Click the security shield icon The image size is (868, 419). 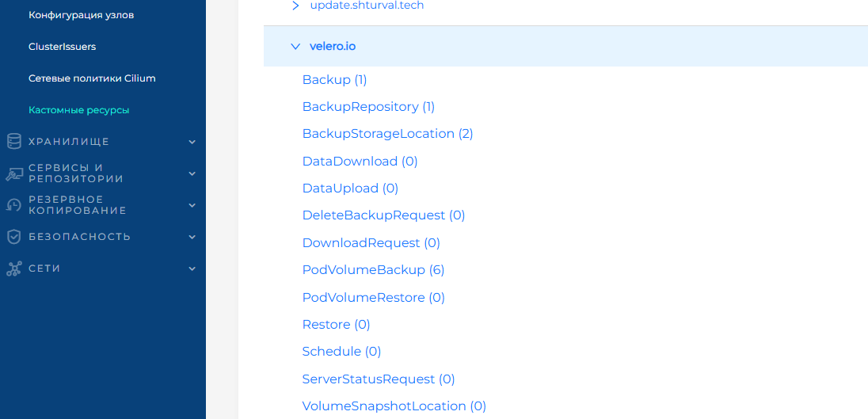pos(13,237)
